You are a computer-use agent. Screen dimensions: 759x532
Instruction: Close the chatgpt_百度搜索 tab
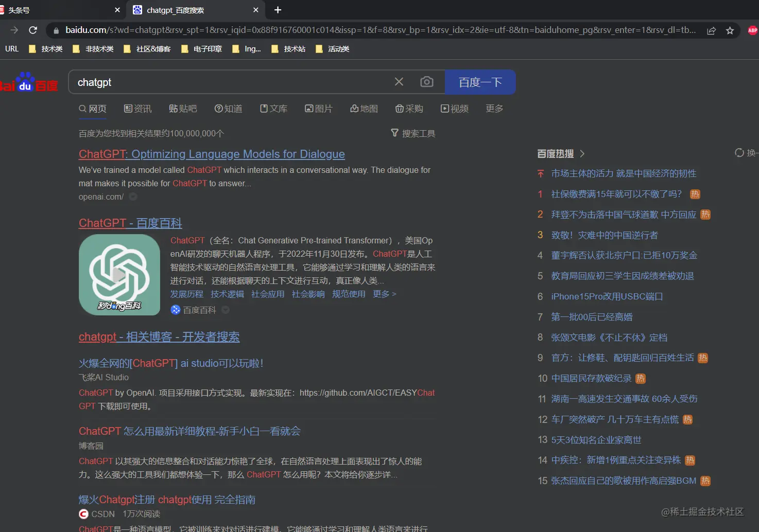coord(256,10)
